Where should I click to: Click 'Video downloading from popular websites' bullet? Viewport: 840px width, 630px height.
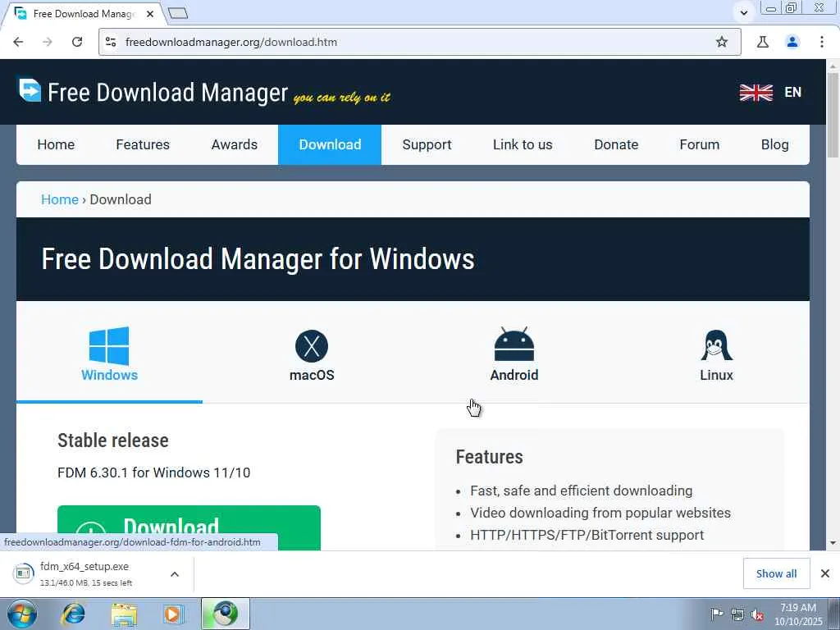600,513
